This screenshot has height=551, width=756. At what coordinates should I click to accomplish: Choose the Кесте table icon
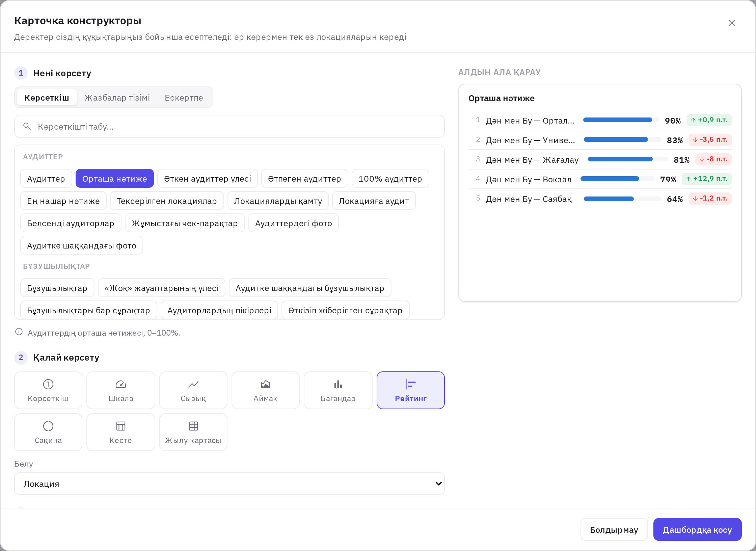pyautogui.click(x=120, y=426)
